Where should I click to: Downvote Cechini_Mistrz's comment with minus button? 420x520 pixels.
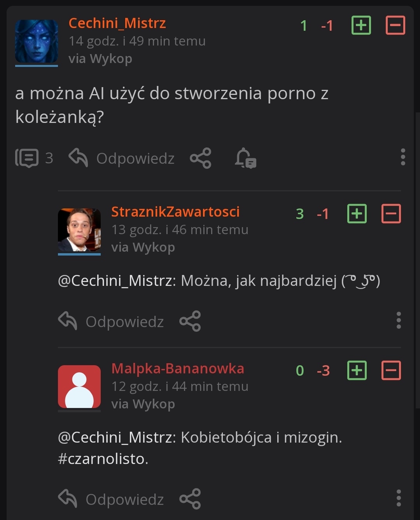395,26
